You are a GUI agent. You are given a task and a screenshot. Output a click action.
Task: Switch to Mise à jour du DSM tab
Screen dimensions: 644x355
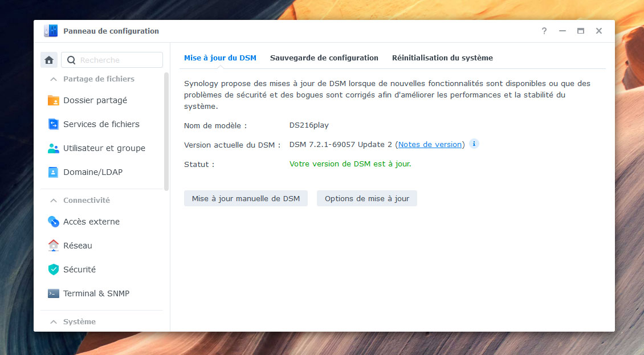point(220,58)
